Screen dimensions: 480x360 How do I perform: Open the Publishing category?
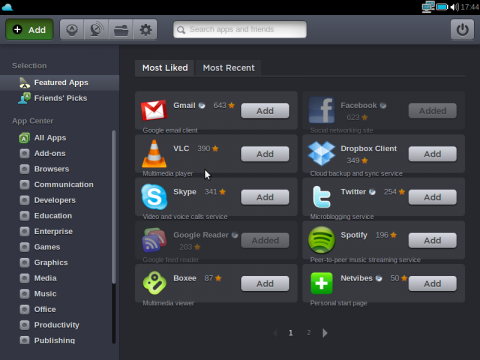pyautogui.click(x=54, y=340)
